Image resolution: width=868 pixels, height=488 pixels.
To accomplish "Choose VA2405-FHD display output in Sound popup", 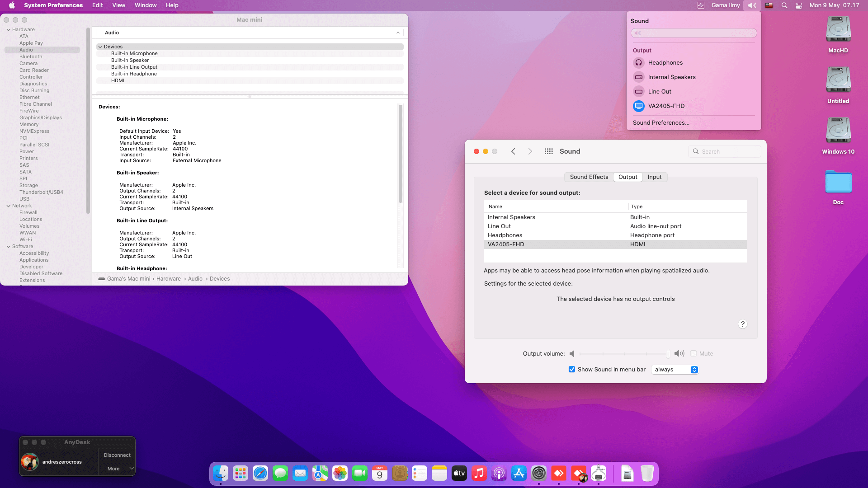I will (x=693, y=106).
